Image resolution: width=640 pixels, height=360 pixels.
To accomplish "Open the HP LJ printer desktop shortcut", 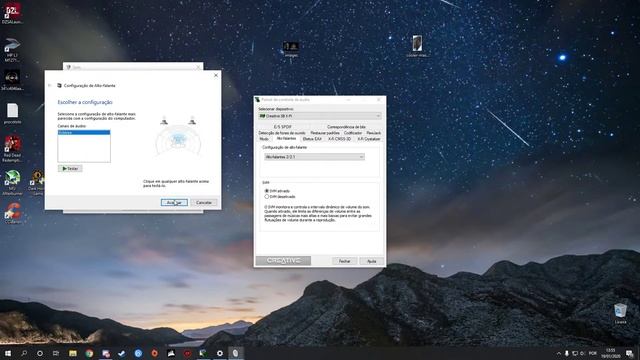I will tap(12, 49).
